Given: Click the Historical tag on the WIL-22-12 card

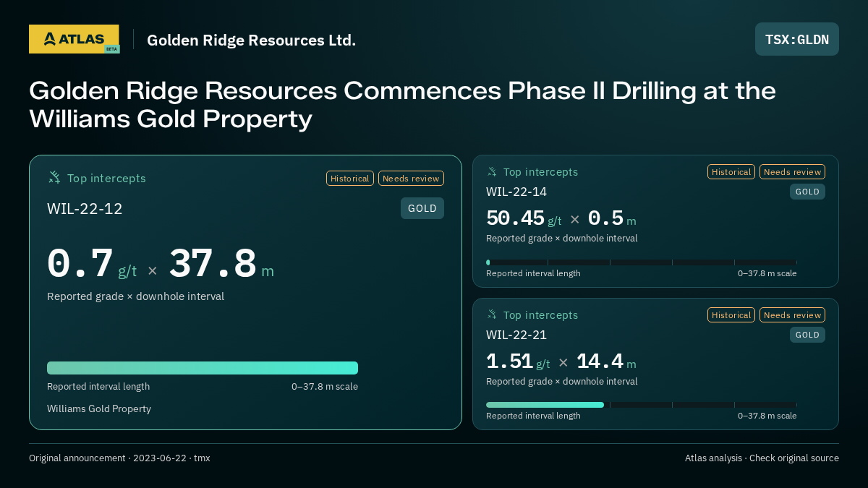Looking at the screenshot, I should 350,179.
